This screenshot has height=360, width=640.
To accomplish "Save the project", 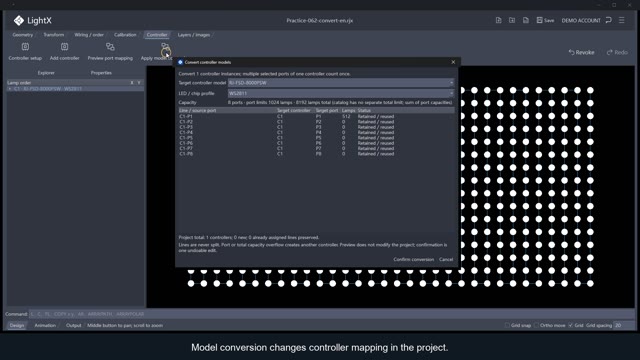I will point(545,20).
